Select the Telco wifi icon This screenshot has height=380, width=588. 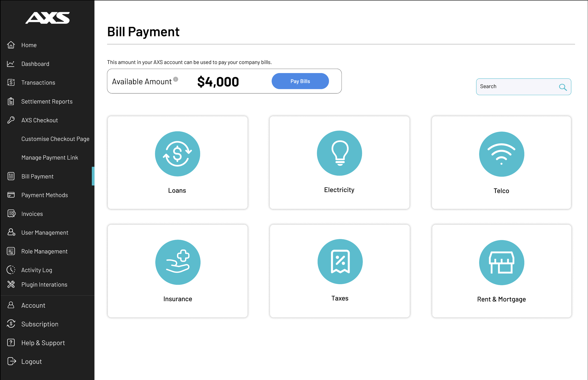click(x=501, y=154)
